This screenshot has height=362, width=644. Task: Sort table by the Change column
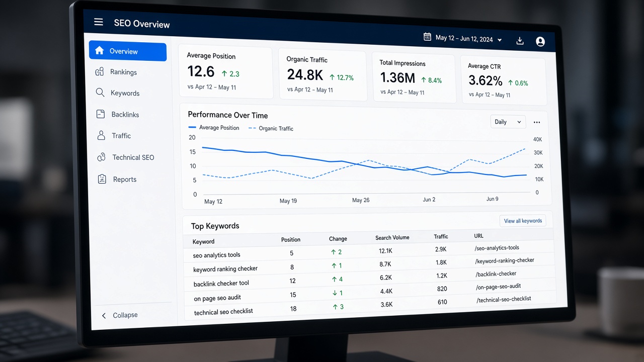pyautogui.click(x=338, y=238)
